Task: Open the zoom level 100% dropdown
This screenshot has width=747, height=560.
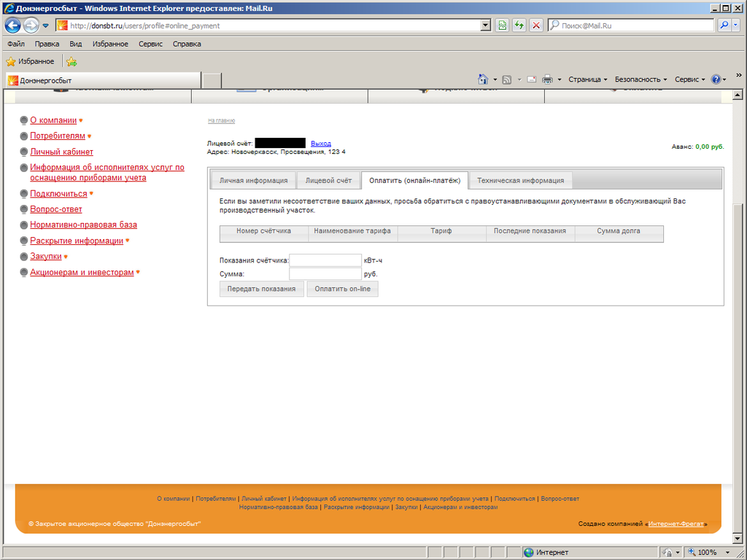Action: coord(727,553)
